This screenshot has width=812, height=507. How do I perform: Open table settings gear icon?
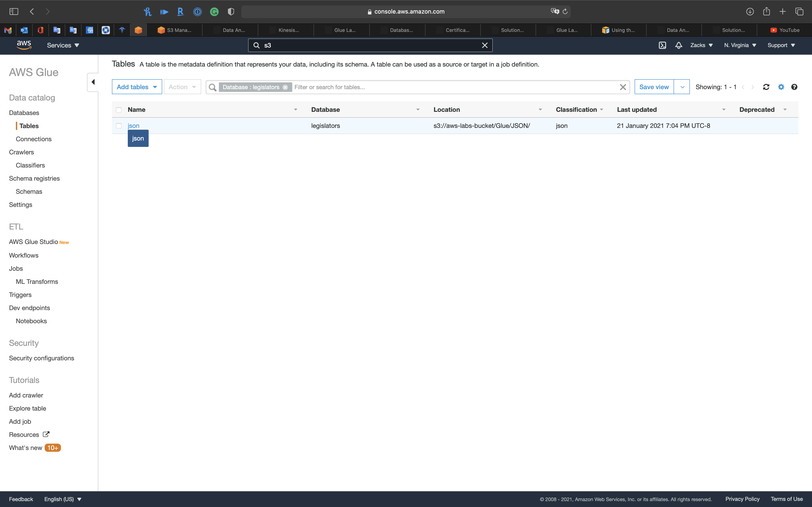(x=781, y=87)
